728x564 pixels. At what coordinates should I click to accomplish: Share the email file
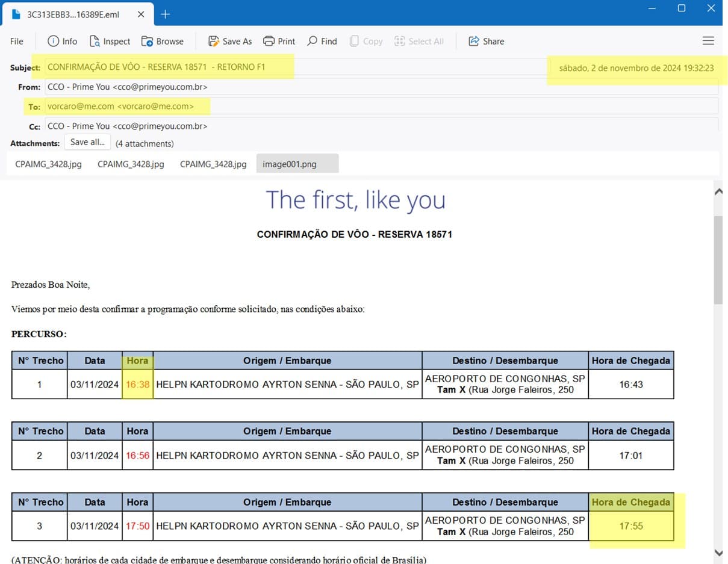486,41
